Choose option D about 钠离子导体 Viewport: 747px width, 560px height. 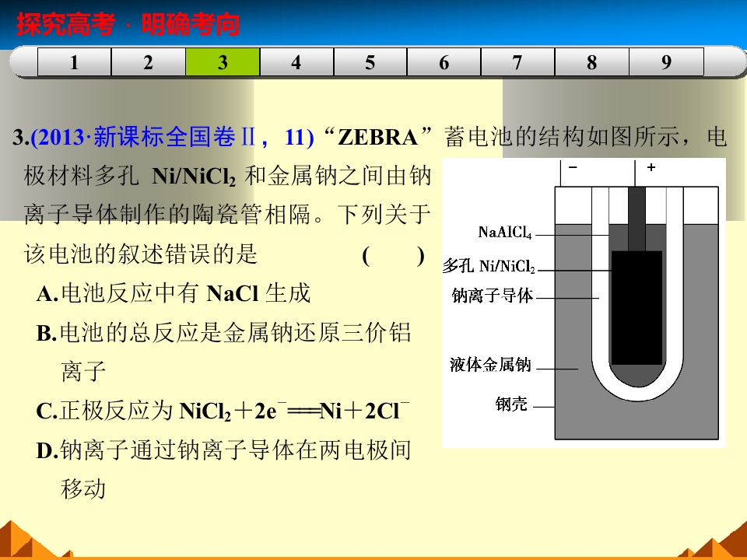(x=224, y=450)
